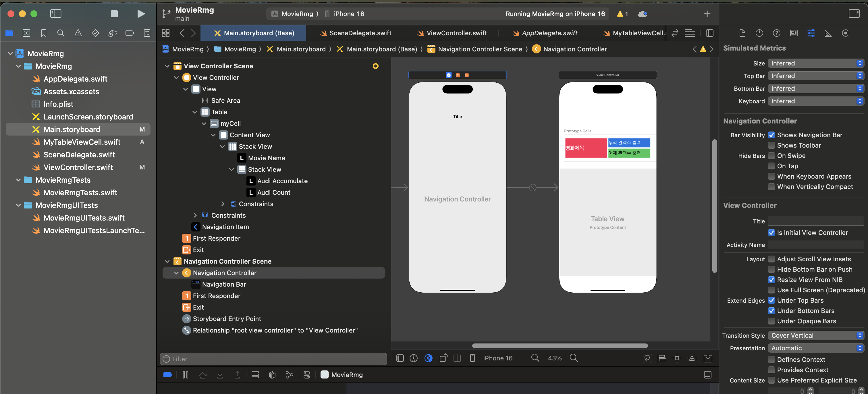
Task: Show the Quick Help inspector
Action: (776, 33)
